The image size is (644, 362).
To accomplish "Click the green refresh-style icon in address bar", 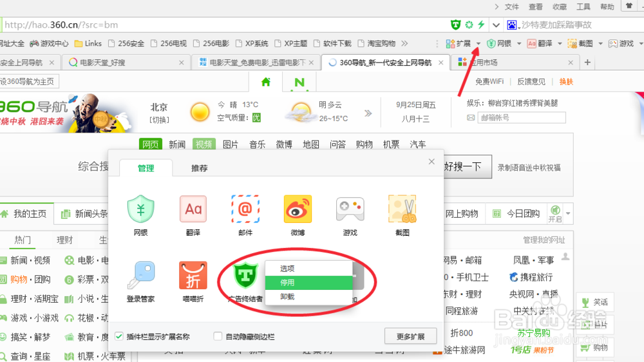I will tap(469, 24).
